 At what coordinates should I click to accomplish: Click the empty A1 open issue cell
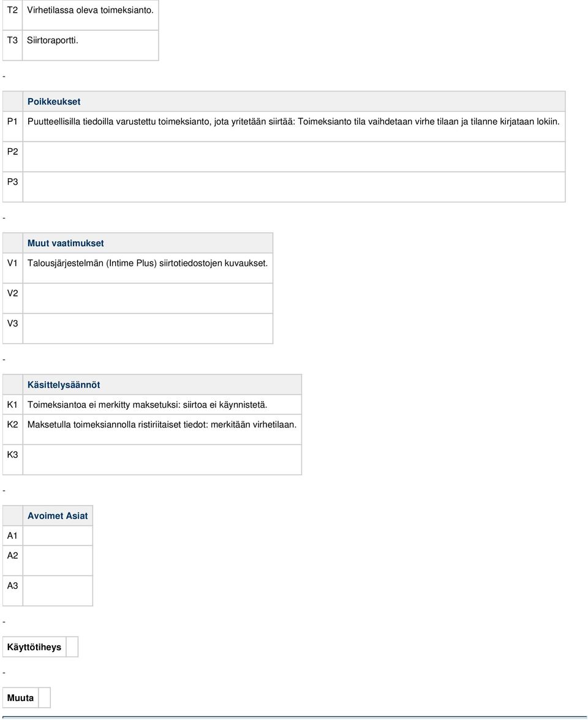(58, 535)
